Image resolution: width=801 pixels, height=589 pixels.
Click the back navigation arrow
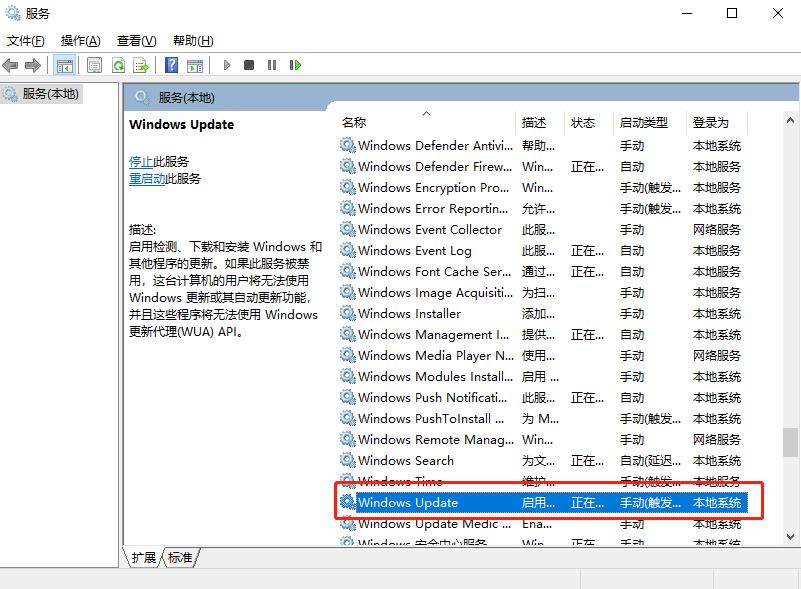[11, 64]
